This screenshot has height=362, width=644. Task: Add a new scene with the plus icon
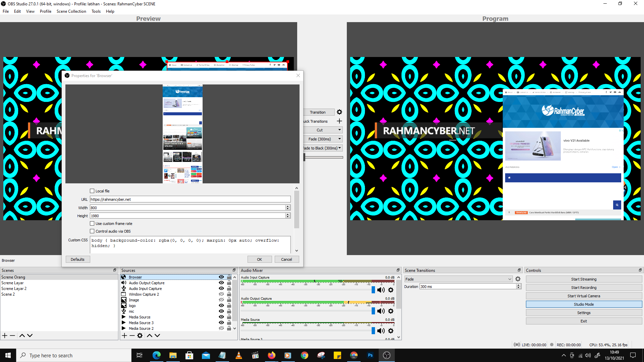click(x=4, y=335)
